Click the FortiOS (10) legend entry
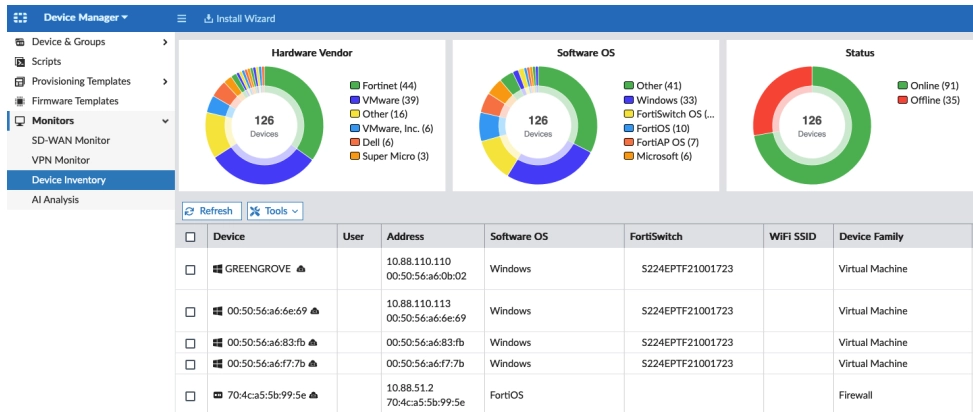 click(x=657, y=128)
